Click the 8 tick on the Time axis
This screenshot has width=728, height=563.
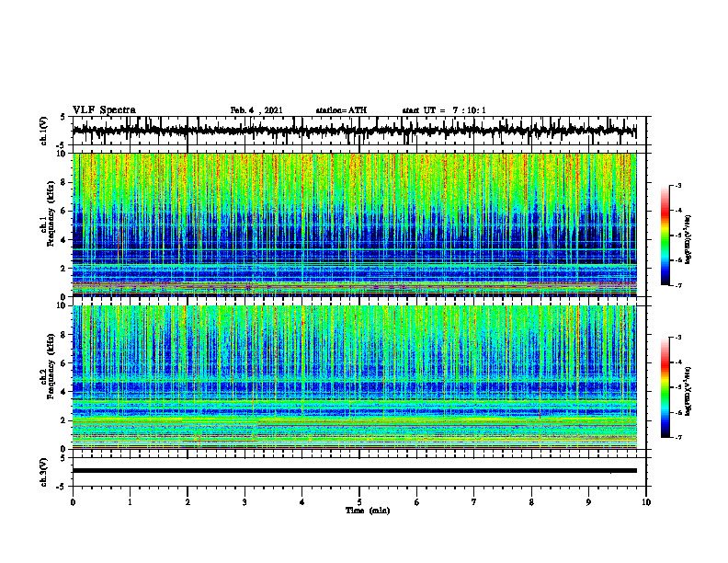(531, 502)
